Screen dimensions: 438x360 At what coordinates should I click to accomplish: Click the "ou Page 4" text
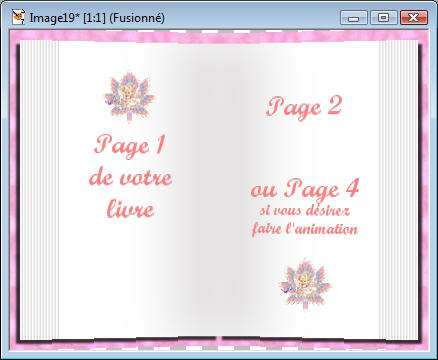click(x=305, y=189)
